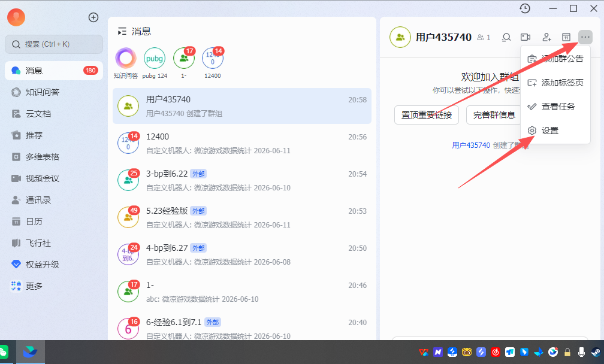Click the search-in-chat magnifier icon
This screenshot has width=604, height=364.
[x=506, y=37]
